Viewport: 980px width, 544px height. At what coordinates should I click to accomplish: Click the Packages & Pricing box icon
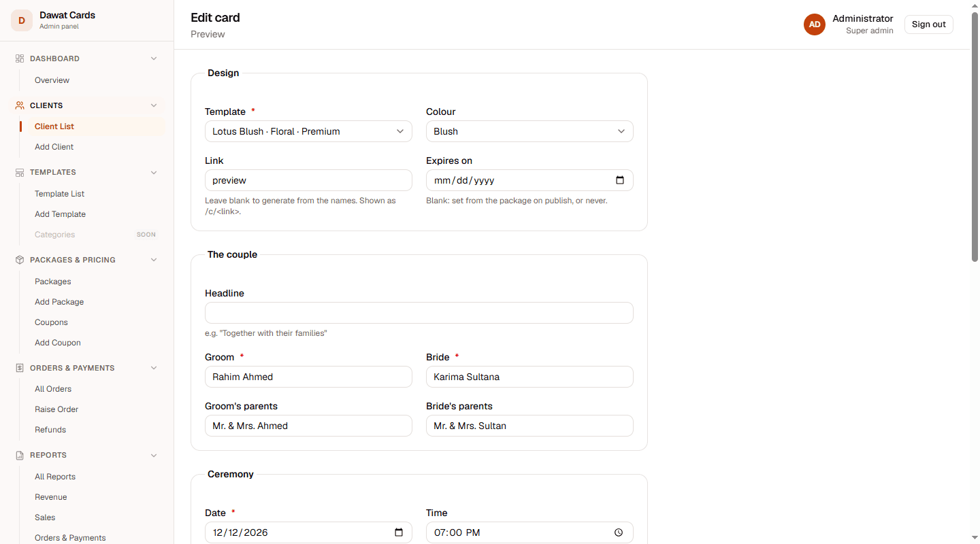tap(20, 260)
